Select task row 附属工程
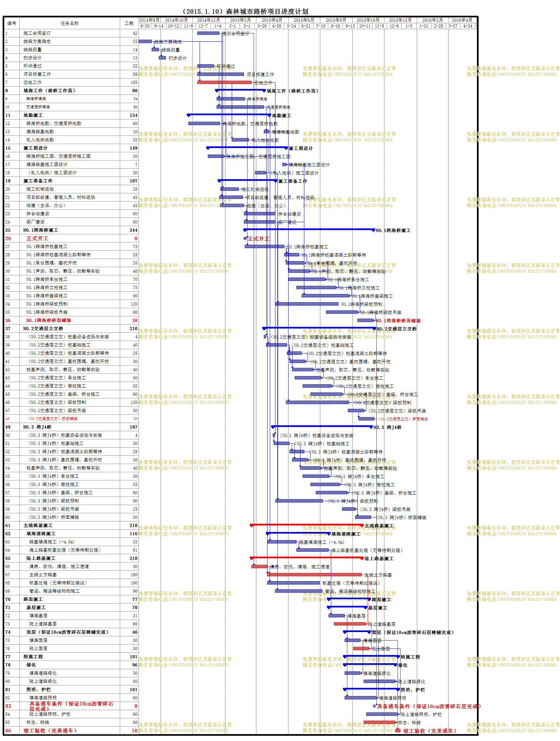 (71, 657)
